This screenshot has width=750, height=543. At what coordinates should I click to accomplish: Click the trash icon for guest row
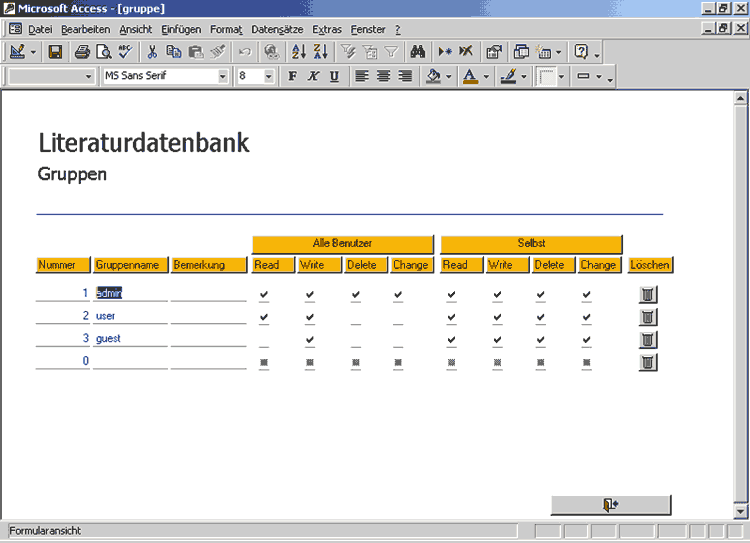coord(648,340)
